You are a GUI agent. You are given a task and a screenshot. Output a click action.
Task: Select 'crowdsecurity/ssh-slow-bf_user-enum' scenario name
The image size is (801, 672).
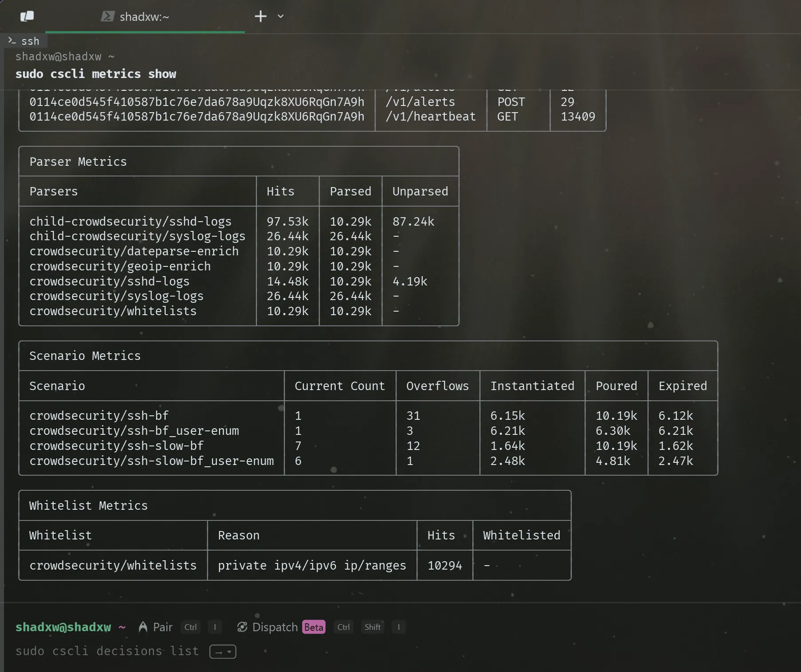(x=152, y=461)
